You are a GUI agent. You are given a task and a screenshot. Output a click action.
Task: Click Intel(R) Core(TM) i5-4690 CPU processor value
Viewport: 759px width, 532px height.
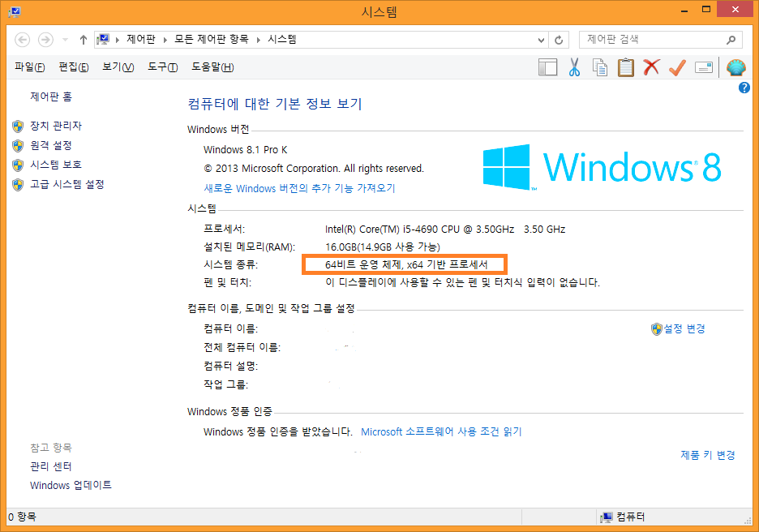point(445,229)
